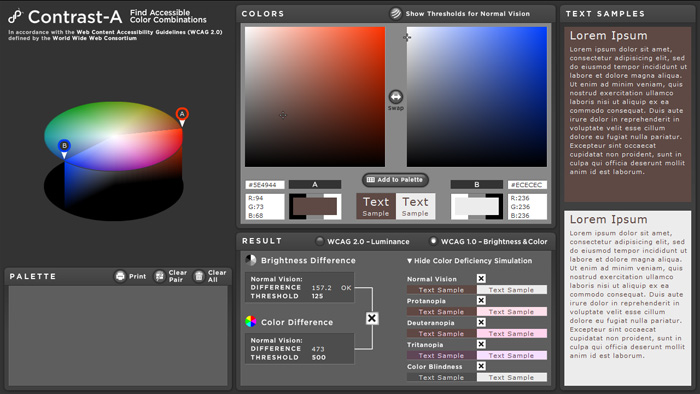Toggle the Protanopia checkbox
The image size is (700, 394).
click(481, 300)
